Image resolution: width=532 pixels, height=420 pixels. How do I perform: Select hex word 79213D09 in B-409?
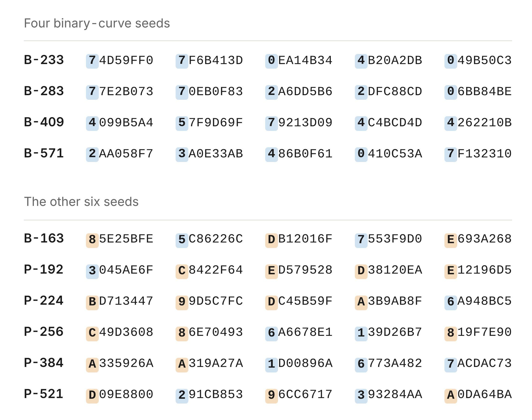coord(299,123)
